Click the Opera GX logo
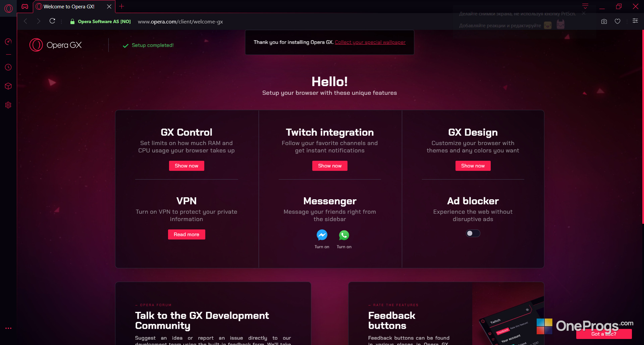This screenshot has height=345, width=644. click(x=56, y=45)
